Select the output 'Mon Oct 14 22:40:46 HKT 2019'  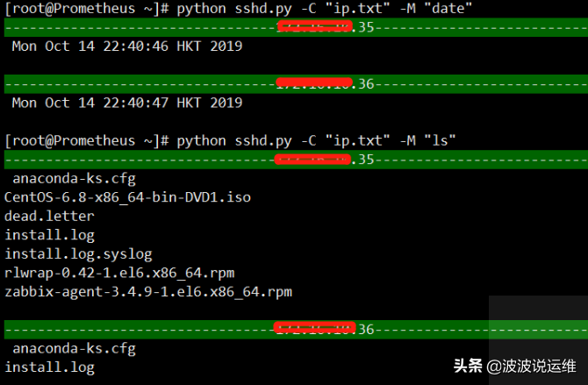(127, 46)
